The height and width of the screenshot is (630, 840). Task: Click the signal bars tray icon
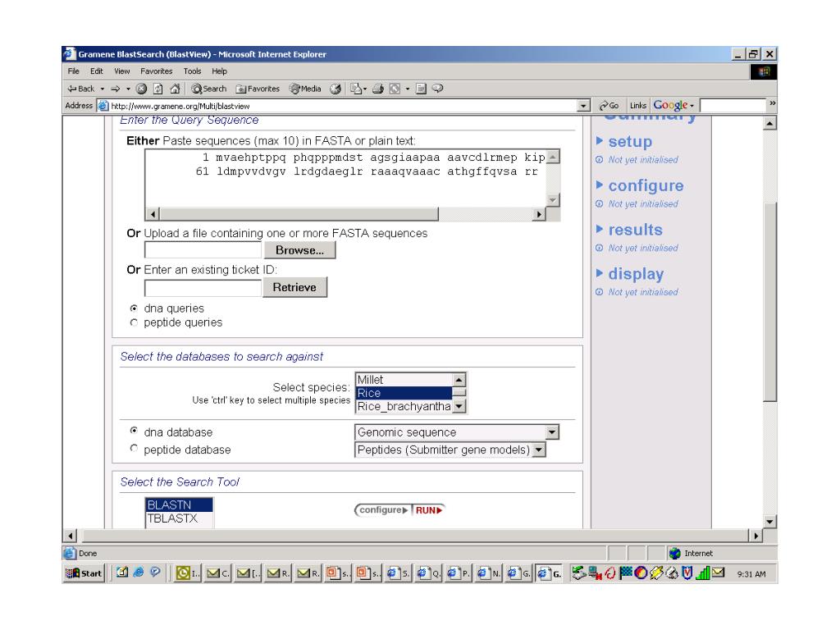703,573
